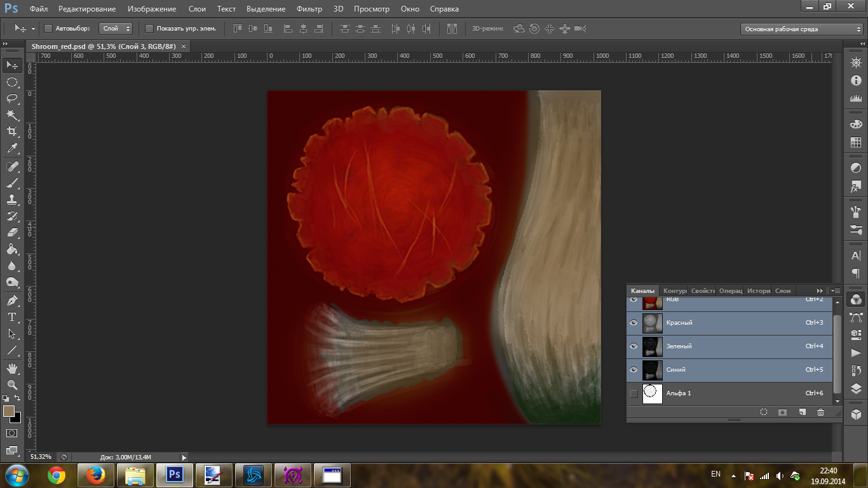Viewport: 868px width, 488px height.
Task: Click the foreground color swatch
Action: (x=9, y=411)
